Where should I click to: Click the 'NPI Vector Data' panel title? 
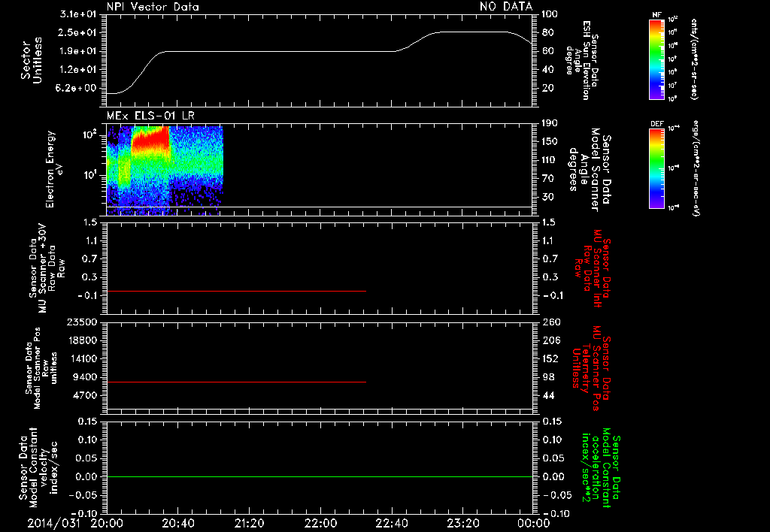(x=153, y=7)
